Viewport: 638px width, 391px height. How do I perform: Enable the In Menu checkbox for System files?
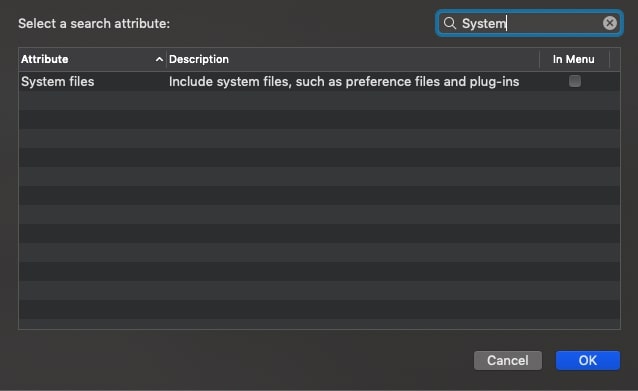pyautogui.click(x=575, y=81)
